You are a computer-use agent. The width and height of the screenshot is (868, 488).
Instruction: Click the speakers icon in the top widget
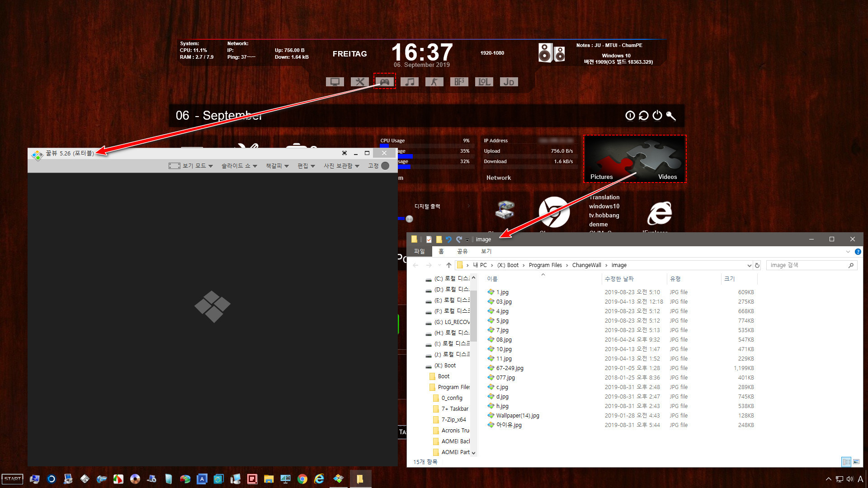pos(552,53)
